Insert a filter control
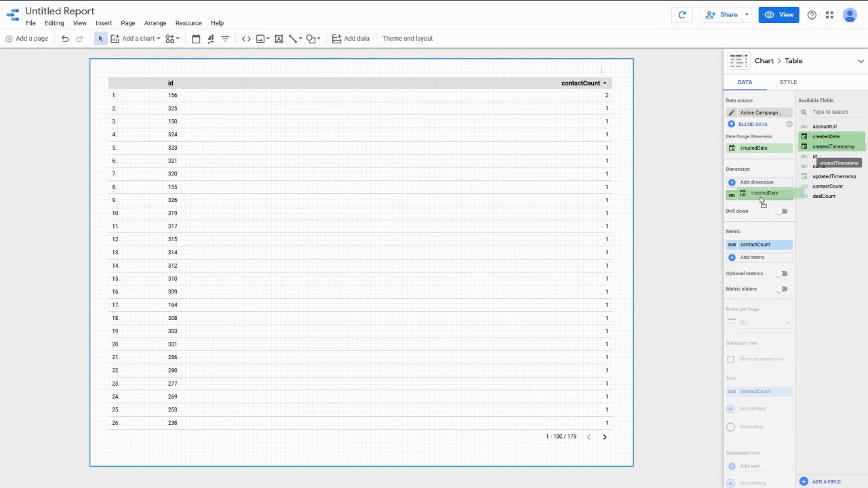Image resolution: width=868 pixels, height=488 pixels. pos(225,39)
